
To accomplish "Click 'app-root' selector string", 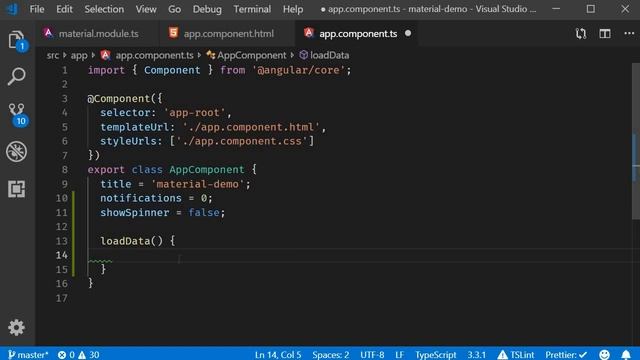I will tap(194, 113).
